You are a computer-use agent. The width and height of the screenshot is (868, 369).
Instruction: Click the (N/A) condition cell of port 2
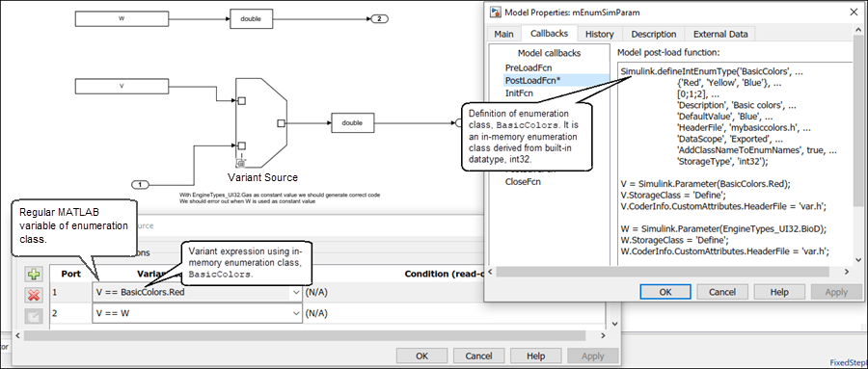pyautogui.click(x=317, y=314)
